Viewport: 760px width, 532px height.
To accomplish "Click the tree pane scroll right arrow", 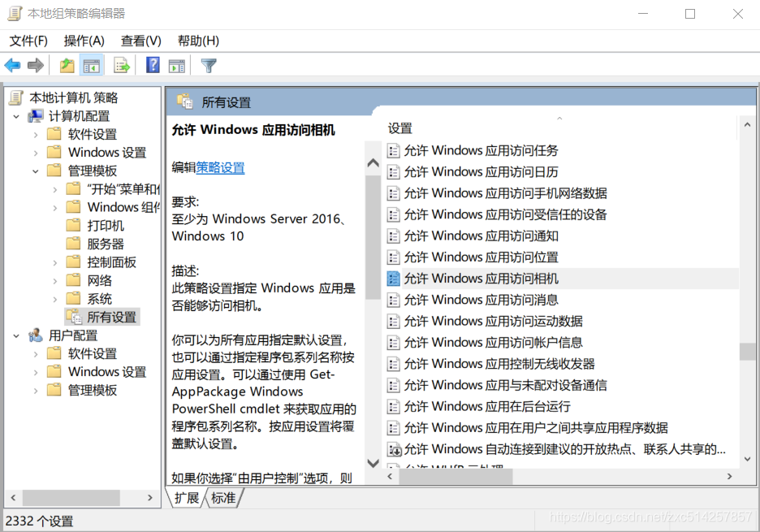I will (x=149, y=498).
